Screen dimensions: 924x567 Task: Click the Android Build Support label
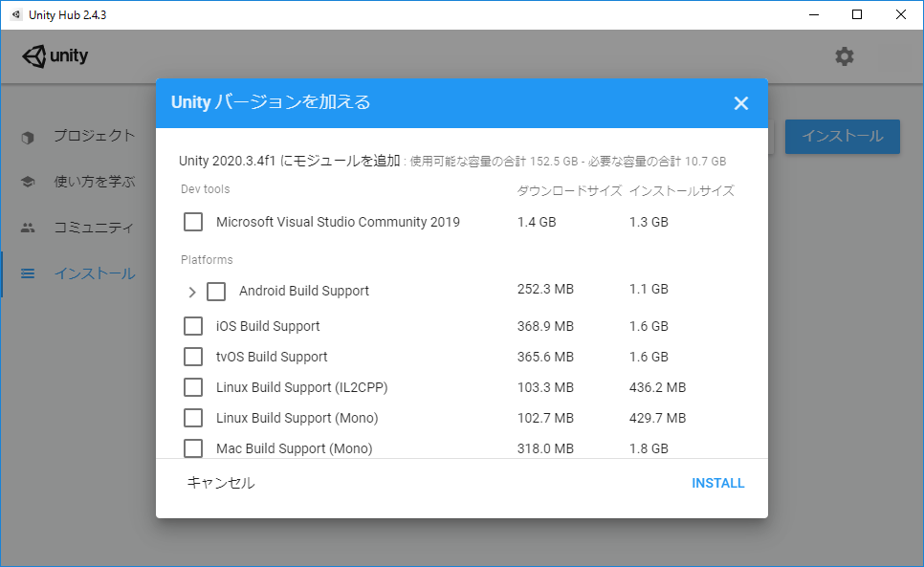pyautogui.click(x=304, y=291)
